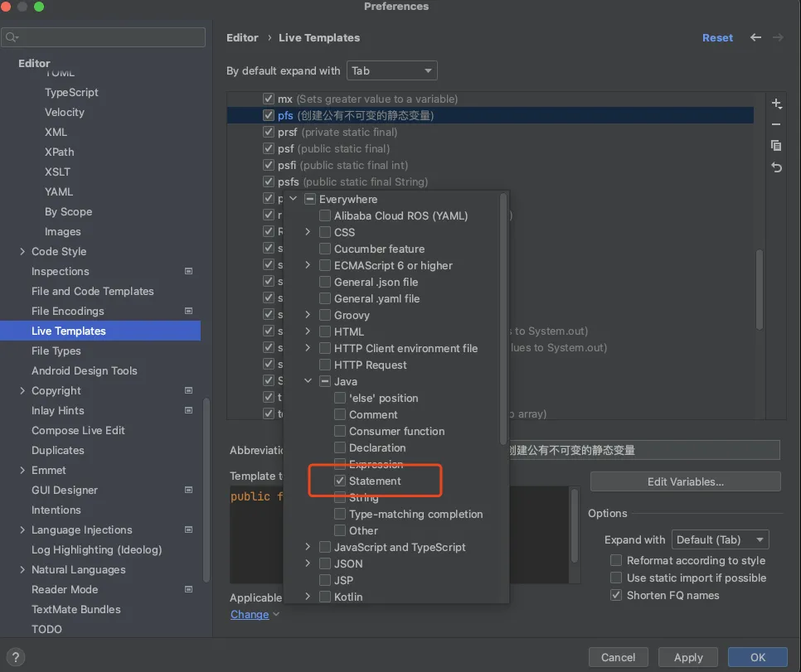Toggle the Shorten FQ names checkbox

pos(616,596)
